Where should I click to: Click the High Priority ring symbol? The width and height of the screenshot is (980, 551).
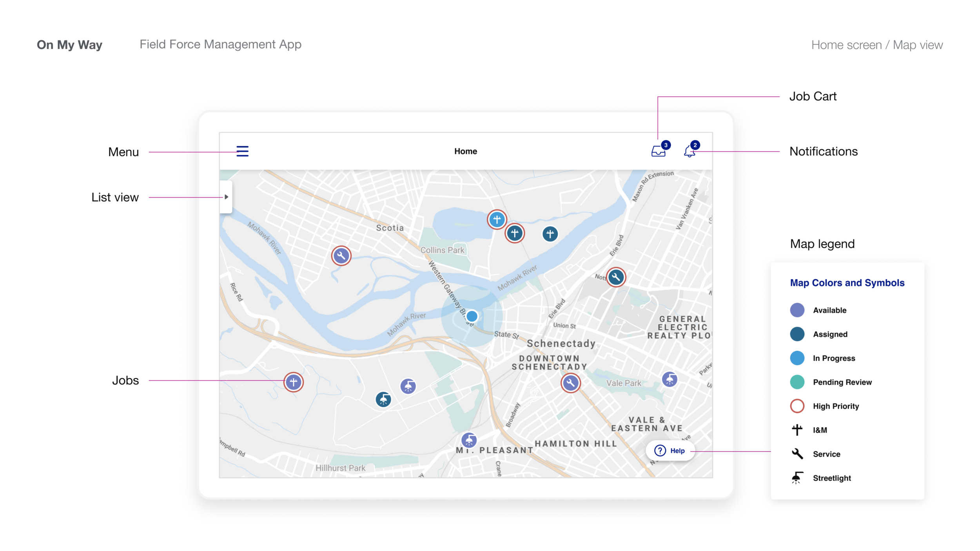click(x=797, y=406)
